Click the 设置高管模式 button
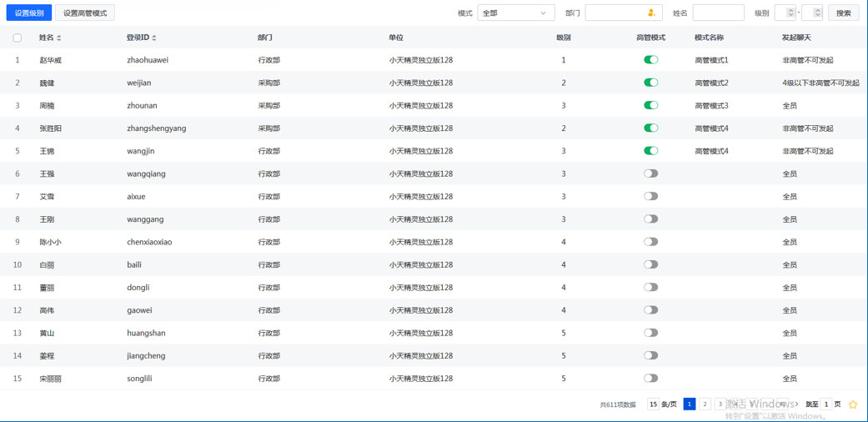868x422 pixels. [x=85, y=13]
